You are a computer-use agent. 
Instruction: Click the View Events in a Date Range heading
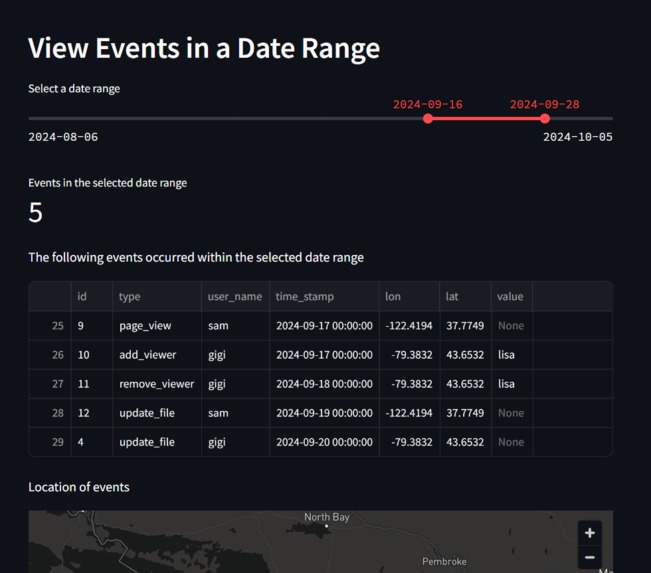click(204, 49)
